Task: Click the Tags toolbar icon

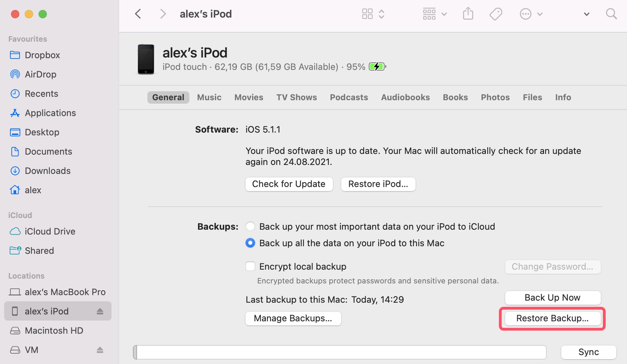Action: pyautogui.click(x=496, y=14)
